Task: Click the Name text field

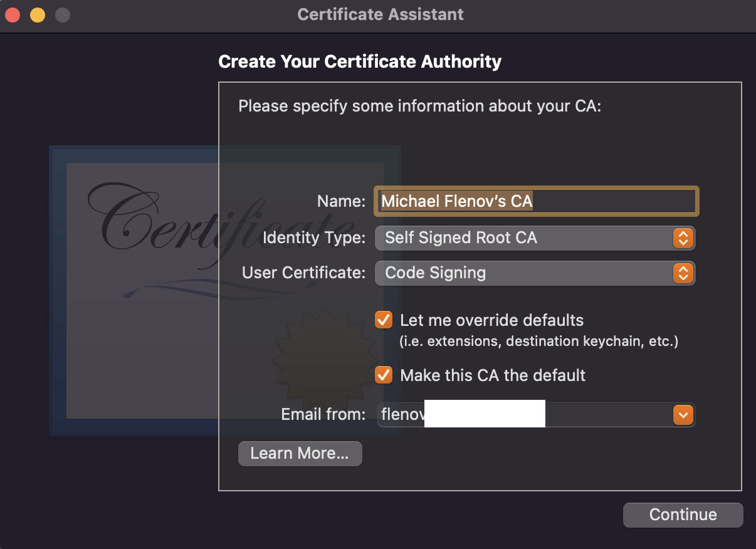Action: [536, 201]
